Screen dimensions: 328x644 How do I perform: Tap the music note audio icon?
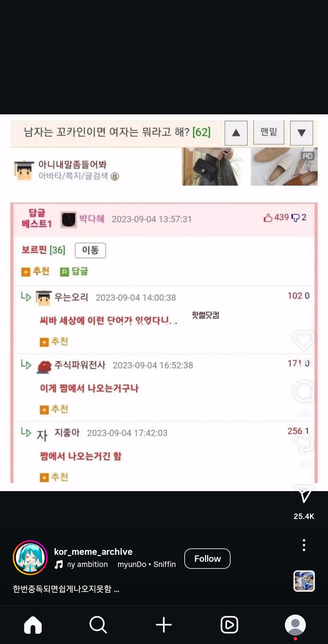click(59, 565)
